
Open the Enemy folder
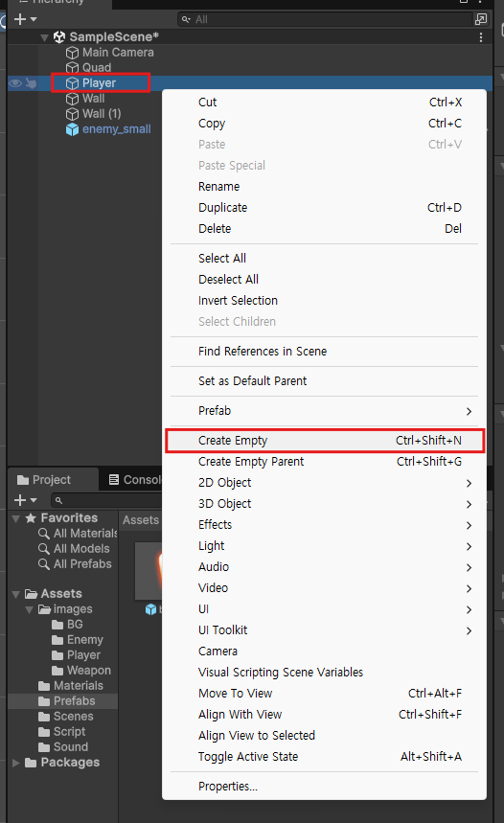(x=78, y=640)
